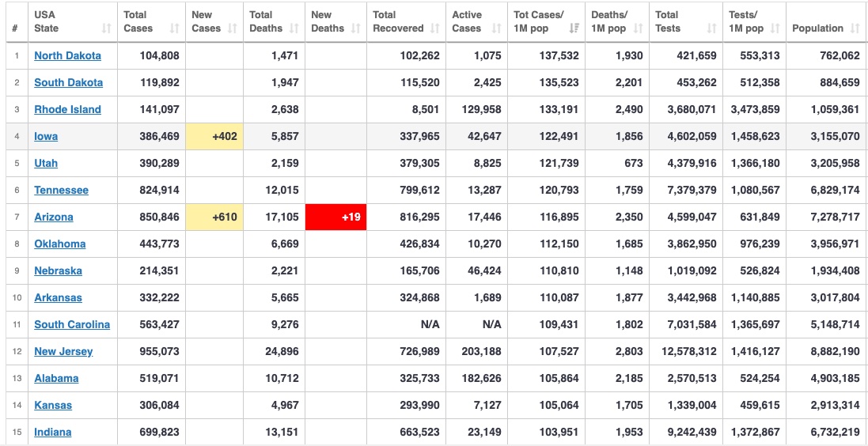Click New Cases sort arrows icon
This screenshot has height=446, width=868.
click(x=233, y=28)
